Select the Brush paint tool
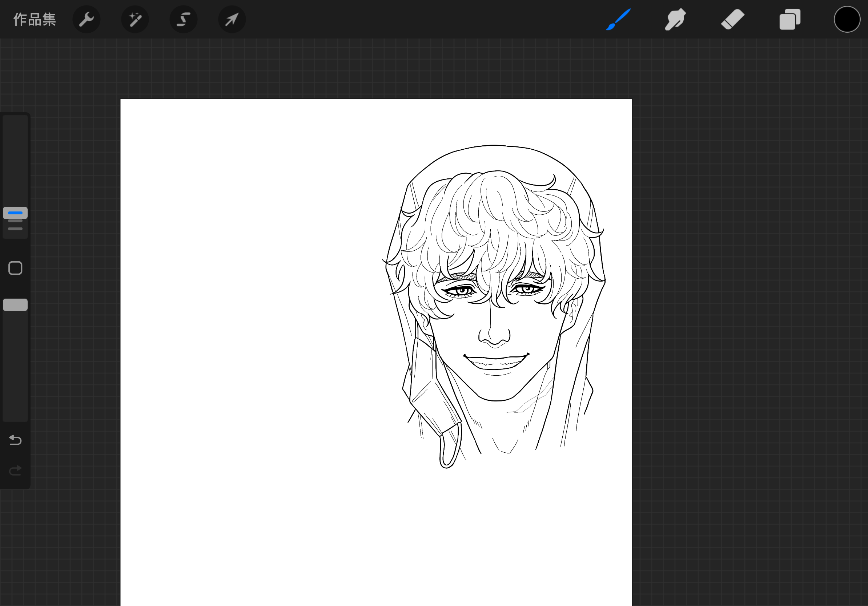This screenshot has width=868, height=606. (x=618, y=19)
